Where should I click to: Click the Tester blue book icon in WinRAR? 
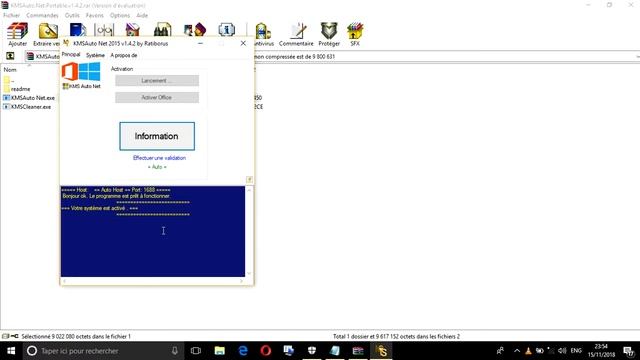tap(78, 30)
